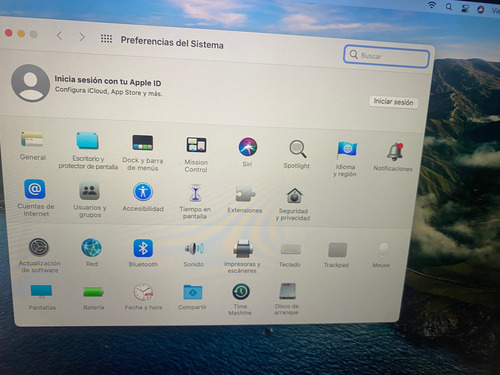
Task: Open Wi-Fi menu bar icon
Action: (x=432, y=5)
